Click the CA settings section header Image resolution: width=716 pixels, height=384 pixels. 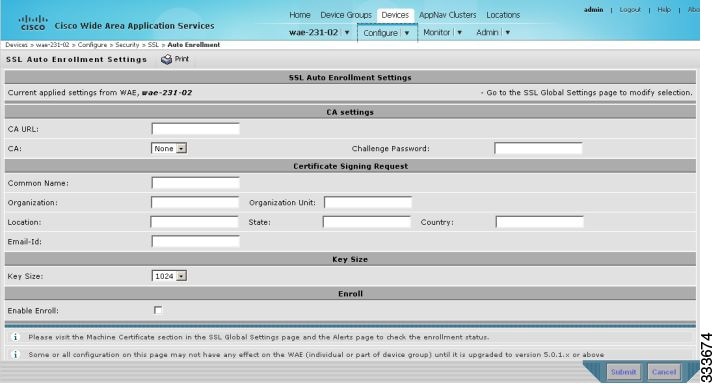350,112
